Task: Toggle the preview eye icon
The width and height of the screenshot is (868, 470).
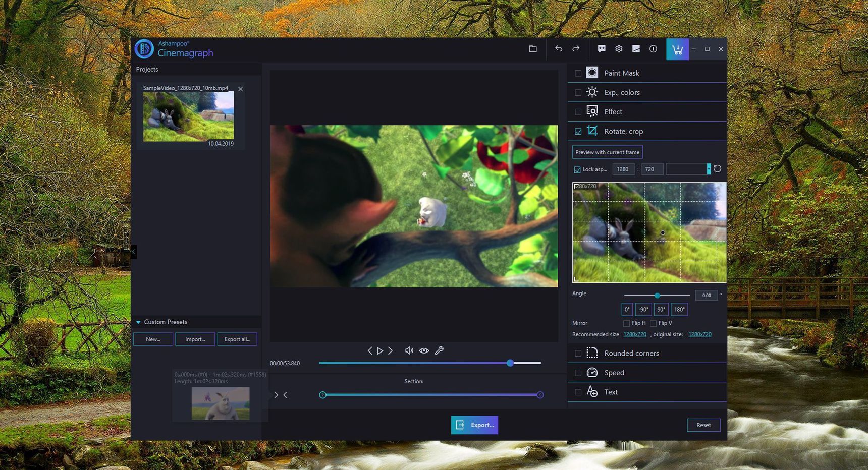Action: coord(424,350)
